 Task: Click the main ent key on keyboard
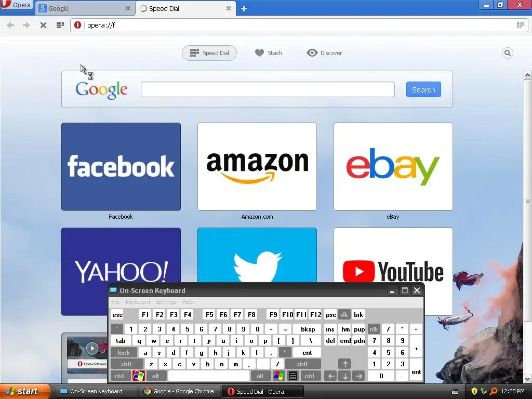[307, 353]
